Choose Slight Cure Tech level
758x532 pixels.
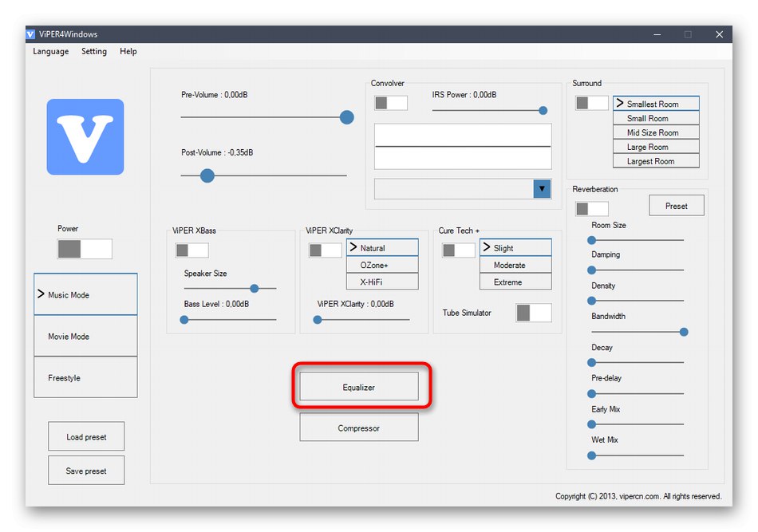tap(515, 247)
